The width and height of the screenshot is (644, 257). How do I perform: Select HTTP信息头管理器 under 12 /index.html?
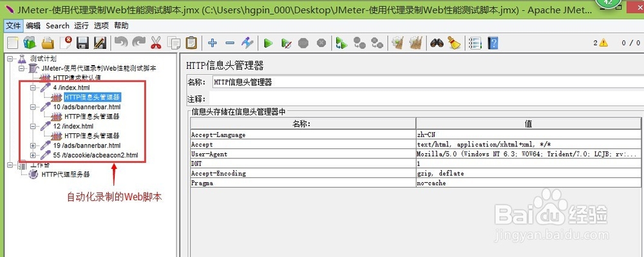[92, 136]
